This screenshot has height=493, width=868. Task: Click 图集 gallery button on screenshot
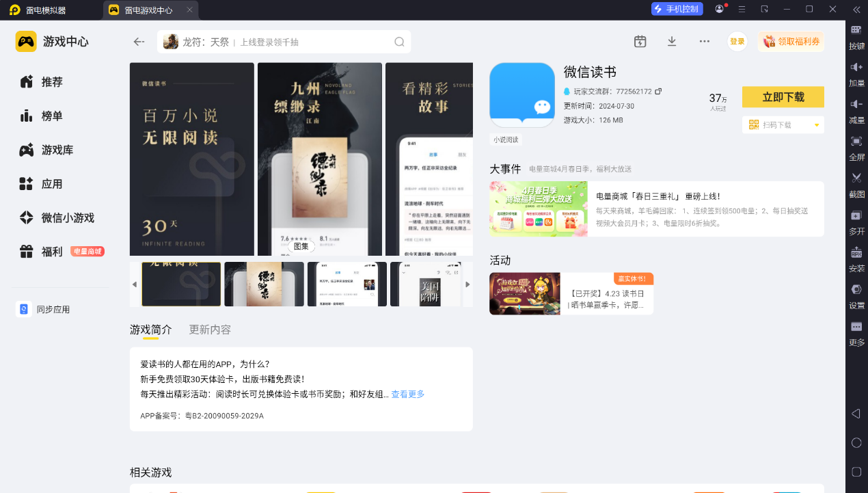tap(301, 246)
